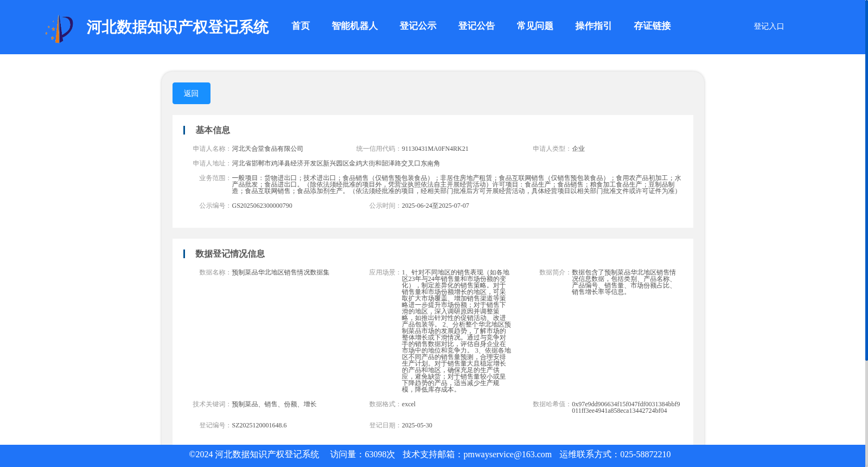The width and height of the screenshot is (868, 467).
Task: Select footer email pmwayservice@163.com
Action: point(507,455)
